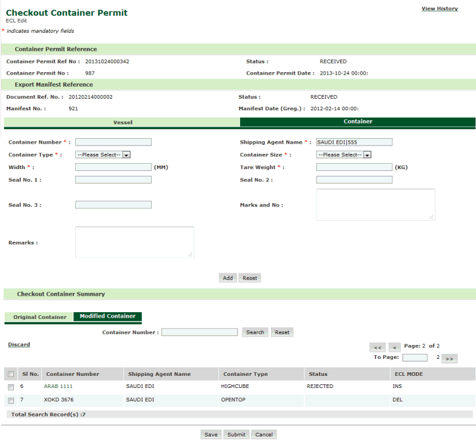Check the box for XOKD 3676 row
This screenshot has width=476, height=448.
tap(11, 400)
